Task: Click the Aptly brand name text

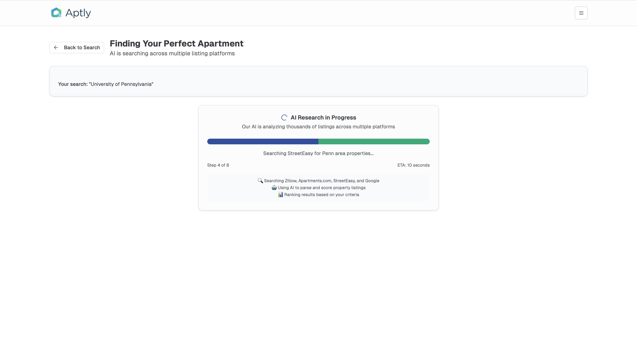Action: point(78,13)
